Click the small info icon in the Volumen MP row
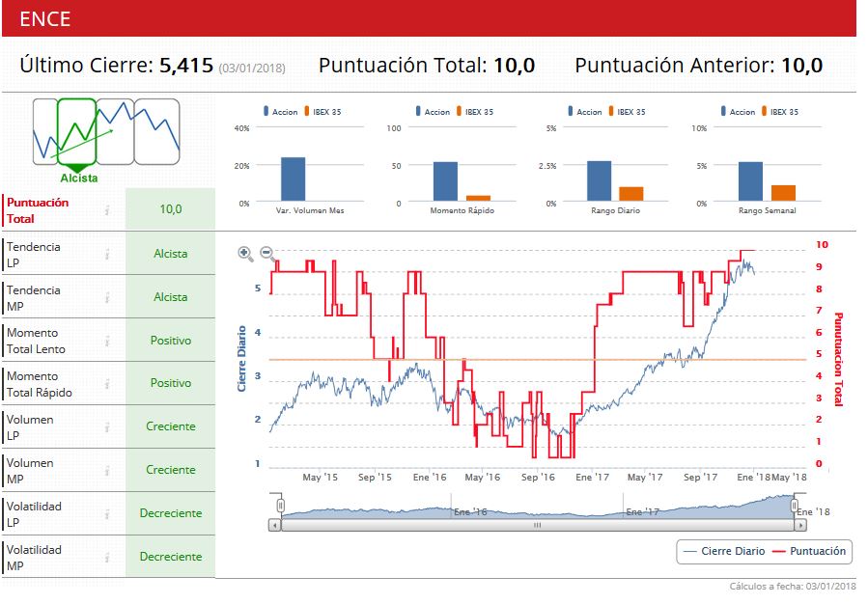Screen dimensions: 868x604 (107, 470)
